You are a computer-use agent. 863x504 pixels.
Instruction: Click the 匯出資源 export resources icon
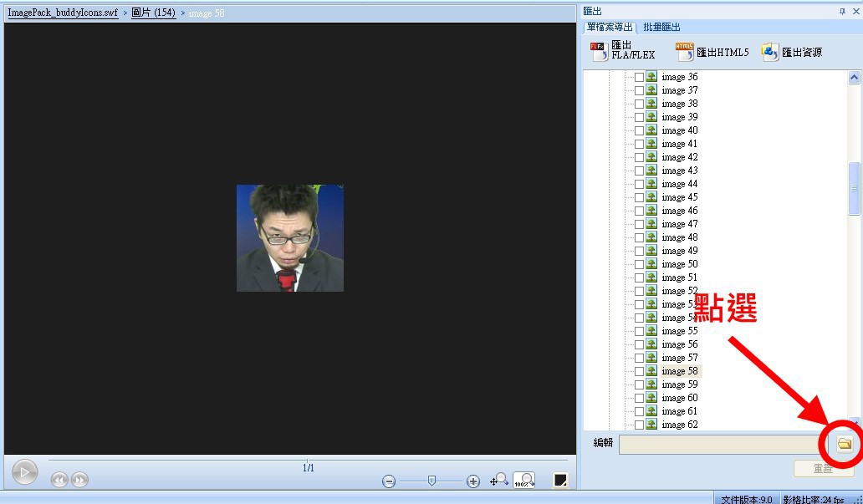pyautogui.click(x=770, y=52)
